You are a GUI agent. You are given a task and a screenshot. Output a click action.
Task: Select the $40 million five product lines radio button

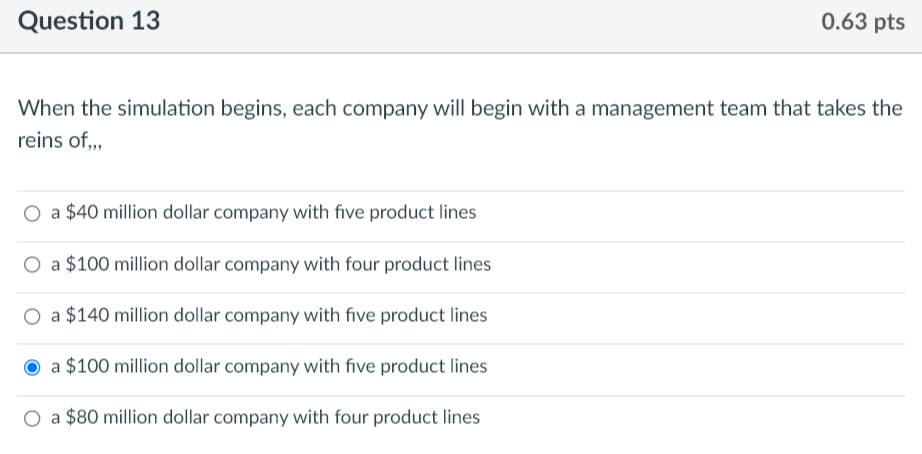click(33, 213)
